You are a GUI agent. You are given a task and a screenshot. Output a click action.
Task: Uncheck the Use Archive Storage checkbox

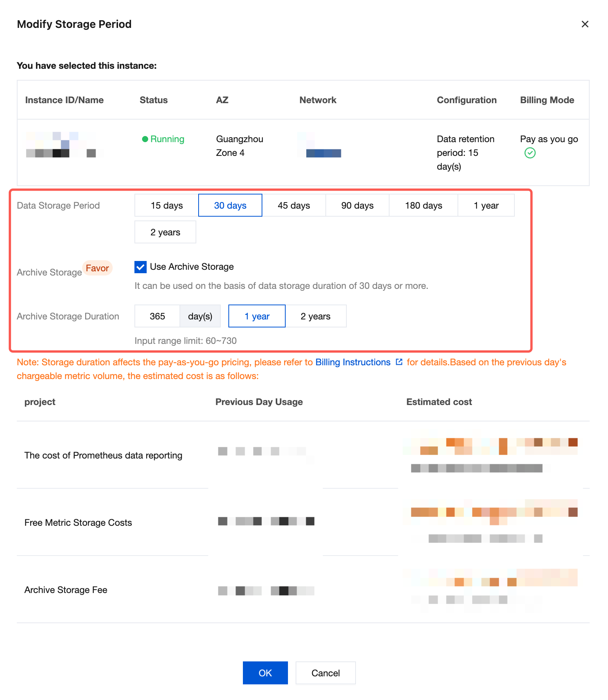141,267
